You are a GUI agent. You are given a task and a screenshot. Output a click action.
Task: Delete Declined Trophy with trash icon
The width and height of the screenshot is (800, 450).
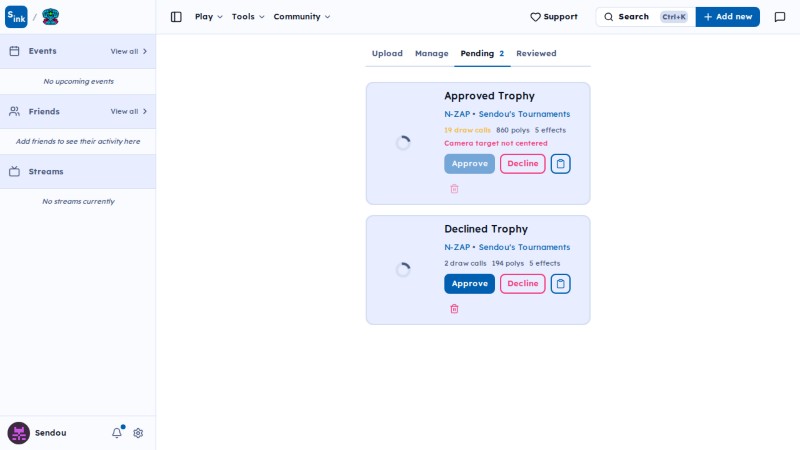[x=454, y=309]
